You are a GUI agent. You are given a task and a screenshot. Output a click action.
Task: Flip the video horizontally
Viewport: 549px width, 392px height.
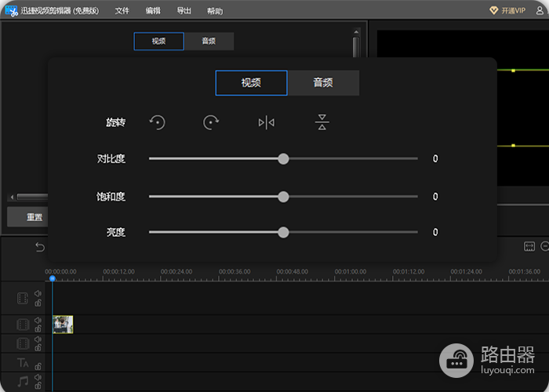(267, 122)
